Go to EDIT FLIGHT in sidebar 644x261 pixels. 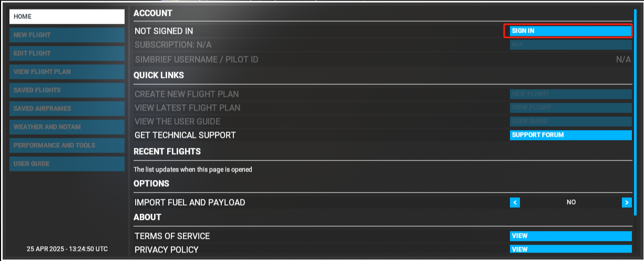click(67, 54)
